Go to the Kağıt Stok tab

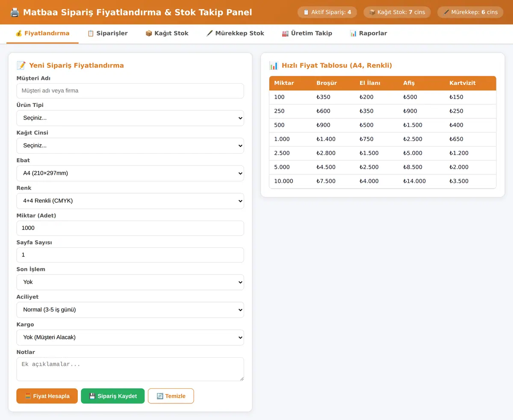coord(167,33)
